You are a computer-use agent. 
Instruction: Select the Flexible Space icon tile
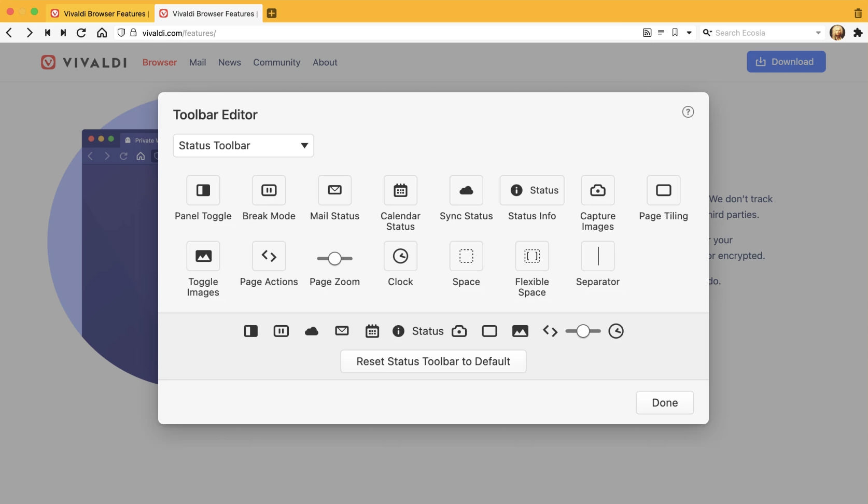(x=531, y=256)
